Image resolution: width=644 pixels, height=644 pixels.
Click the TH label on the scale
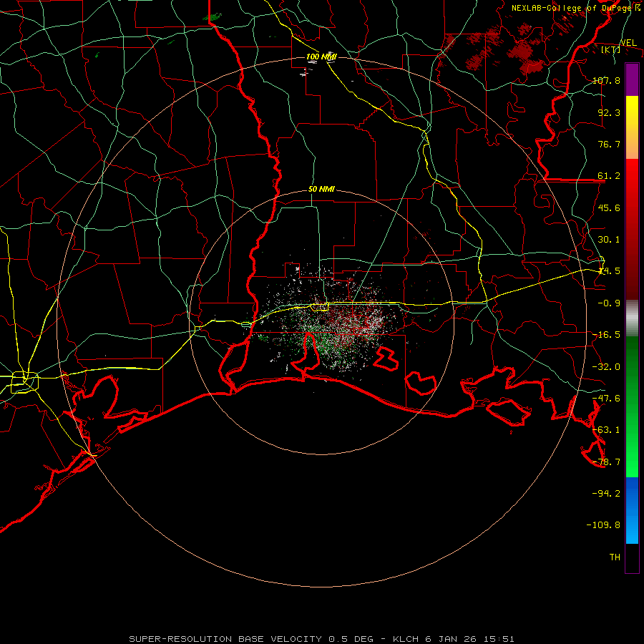pyautogui.click(x=615, y=557)
